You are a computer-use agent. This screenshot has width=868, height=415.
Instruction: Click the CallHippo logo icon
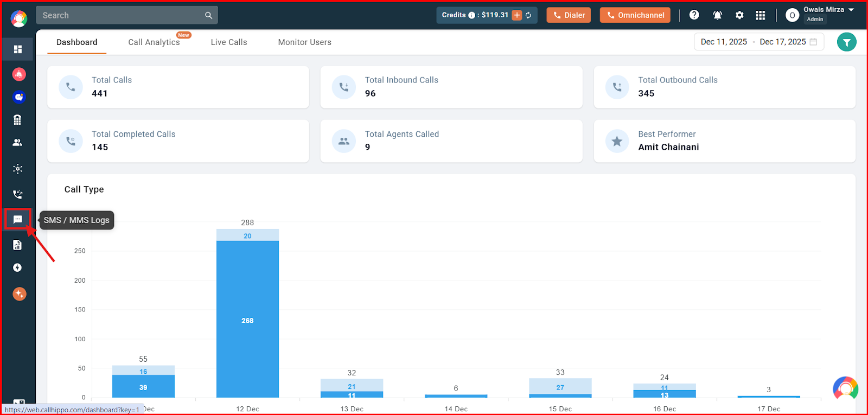click(x=18, y=19)
